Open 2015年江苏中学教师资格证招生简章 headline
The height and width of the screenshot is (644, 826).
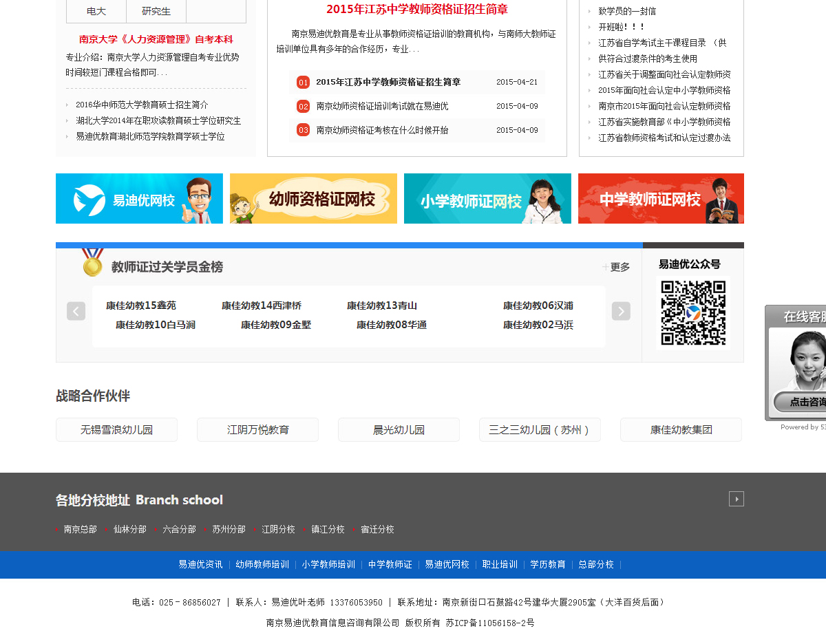click(417, 10)
